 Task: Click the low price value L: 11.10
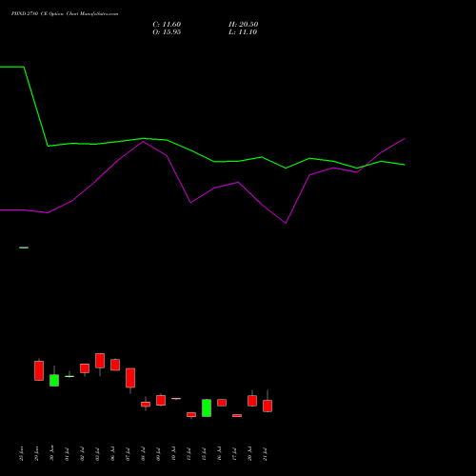[243, 32]
